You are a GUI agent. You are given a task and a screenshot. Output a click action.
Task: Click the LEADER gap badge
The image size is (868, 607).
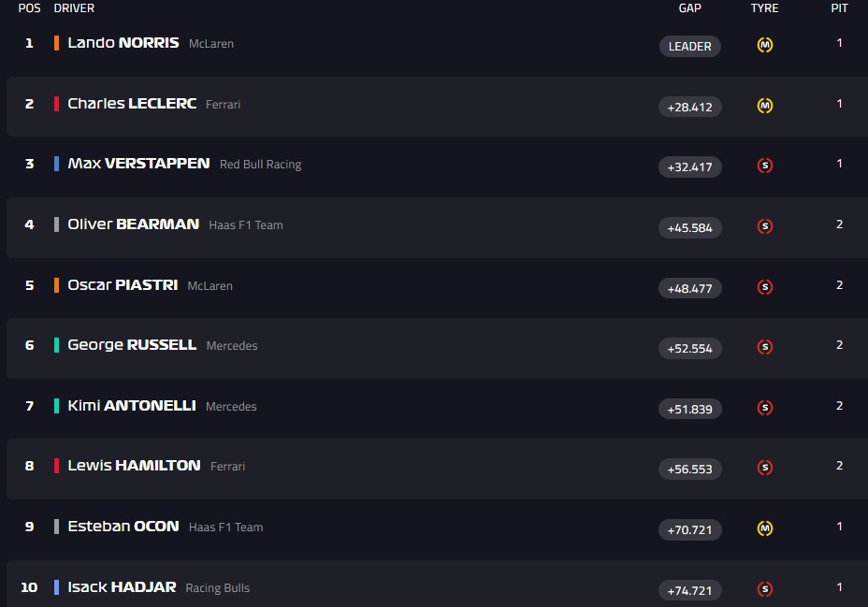click(x=690, y=47)
